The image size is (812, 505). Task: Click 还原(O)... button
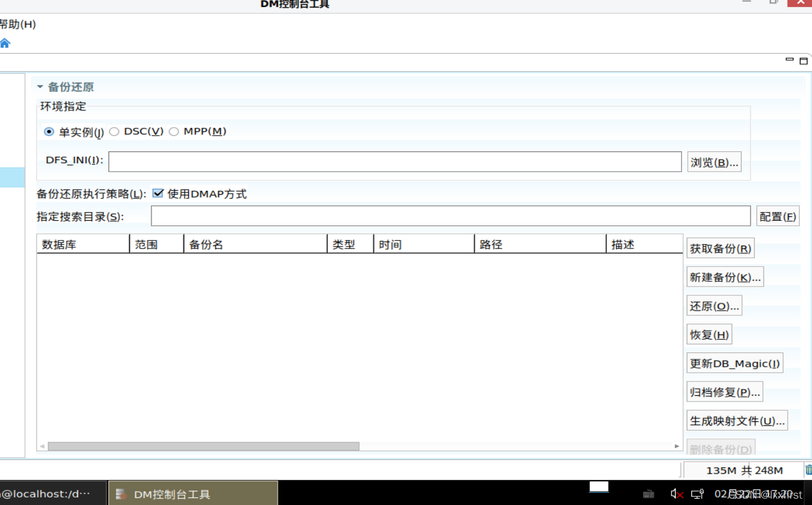pos(714,306)
